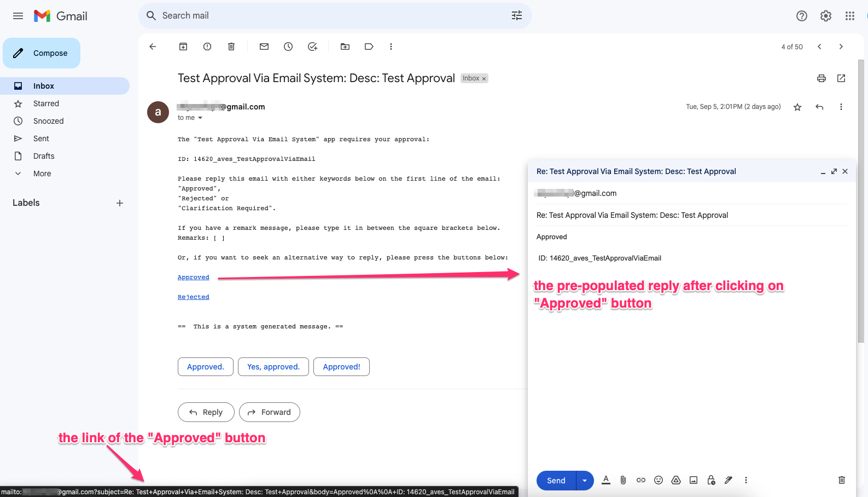Insert an emoji in the reply
Viewport: 868px width, 497px height.
pyautogui.click(x=659, y=480)
